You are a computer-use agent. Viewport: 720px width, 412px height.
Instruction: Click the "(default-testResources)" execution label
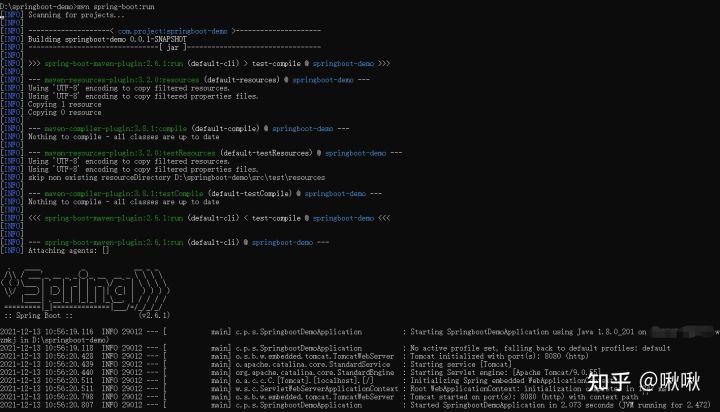point(266,153)
